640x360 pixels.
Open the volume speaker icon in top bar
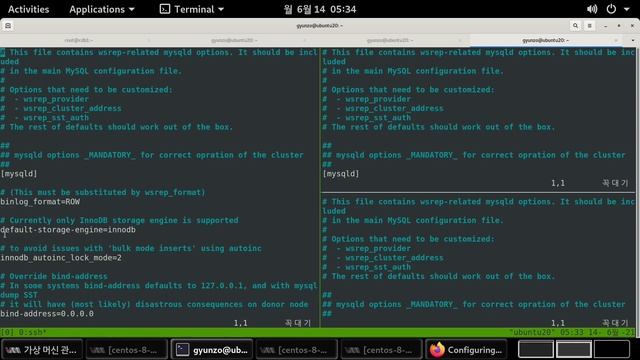pos(592,9)
